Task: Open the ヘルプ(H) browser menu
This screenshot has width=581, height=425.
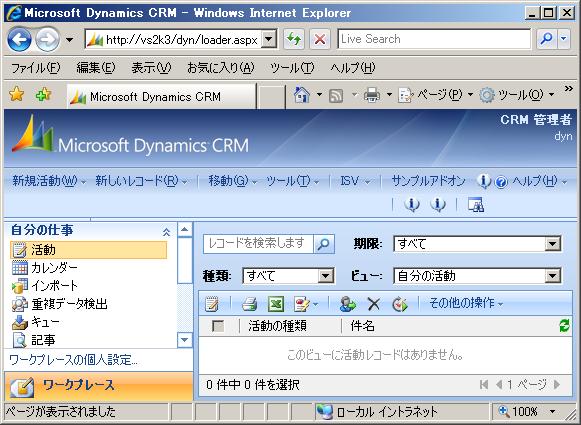Action: tap(353, 67)
